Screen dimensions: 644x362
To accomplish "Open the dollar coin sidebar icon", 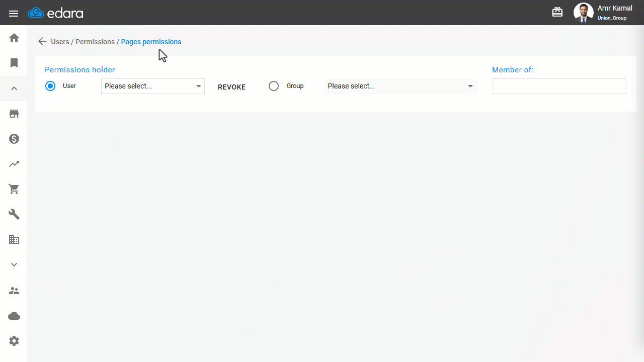I will click(14, 139).
